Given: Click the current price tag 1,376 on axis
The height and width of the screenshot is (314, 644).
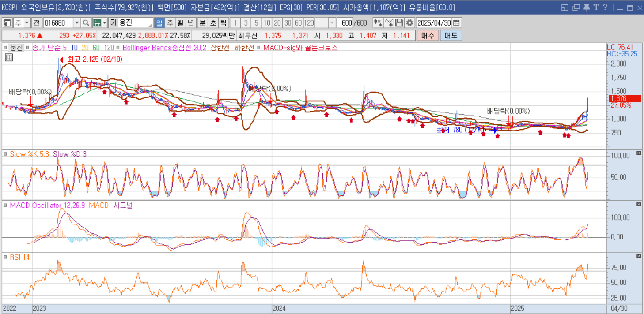Looking at the screenshot, I should pos(624,98).
